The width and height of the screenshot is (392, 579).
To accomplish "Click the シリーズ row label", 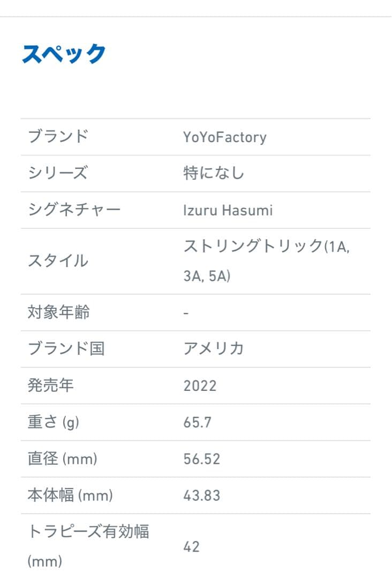I will (x=57, y=173).
